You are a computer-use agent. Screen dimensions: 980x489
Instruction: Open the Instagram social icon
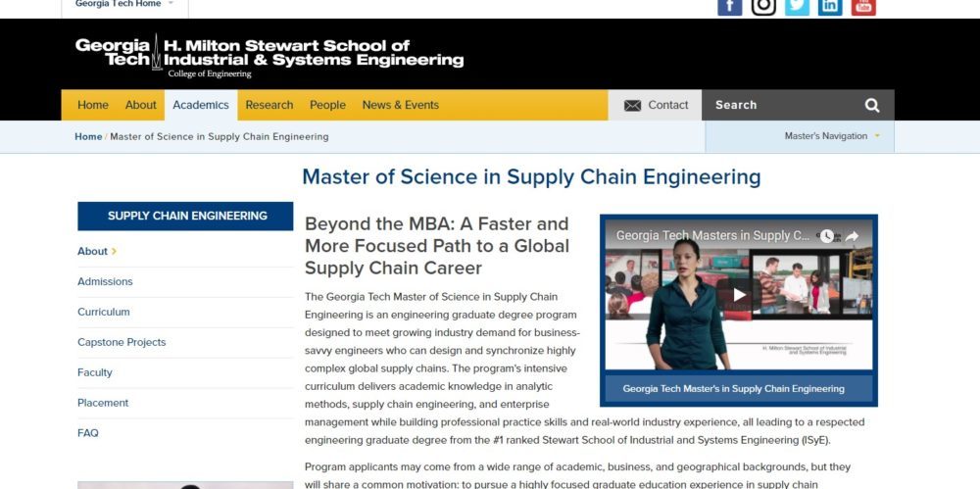[x=763, y=6]
